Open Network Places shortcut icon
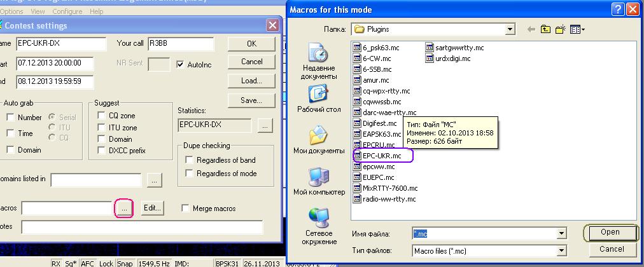 [x=319, y=218]
